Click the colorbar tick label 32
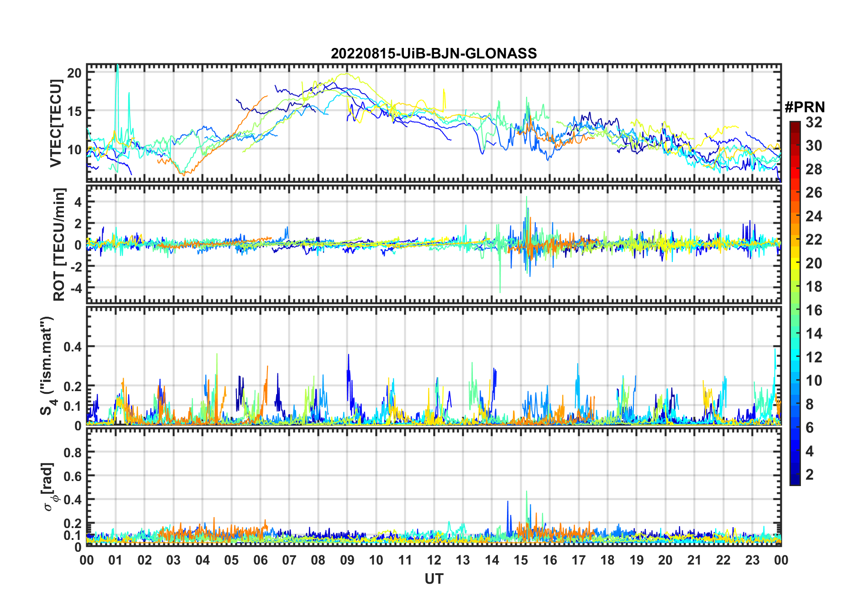 coord(814,122)
